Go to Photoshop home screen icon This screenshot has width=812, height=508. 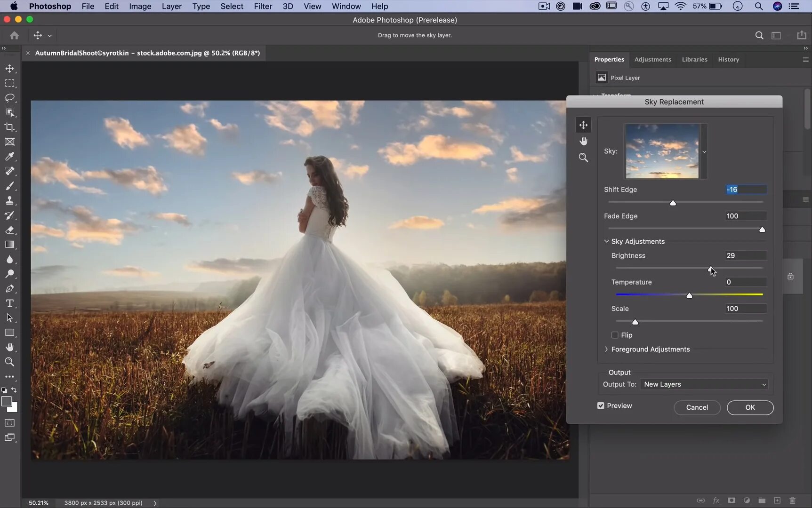pyautogui.click(x=14, y=35)
